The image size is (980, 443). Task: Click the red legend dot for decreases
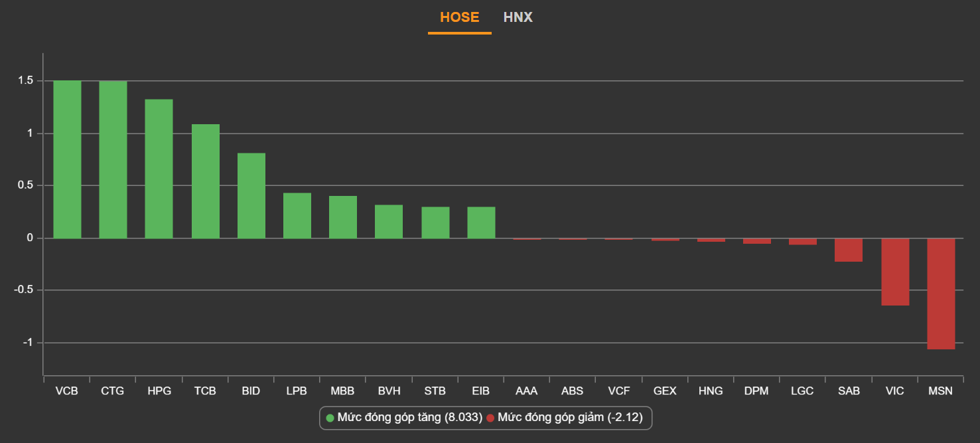(x=490, y=418)
